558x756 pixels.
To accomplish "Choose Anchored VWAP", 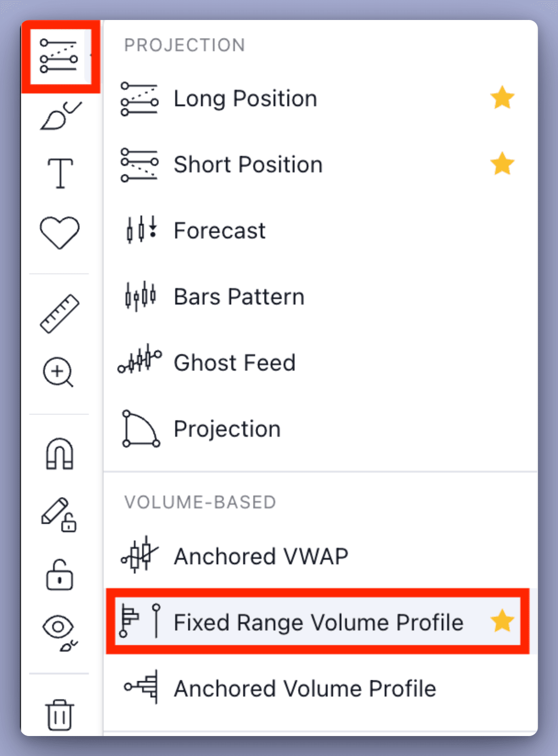I will [260, 556].
